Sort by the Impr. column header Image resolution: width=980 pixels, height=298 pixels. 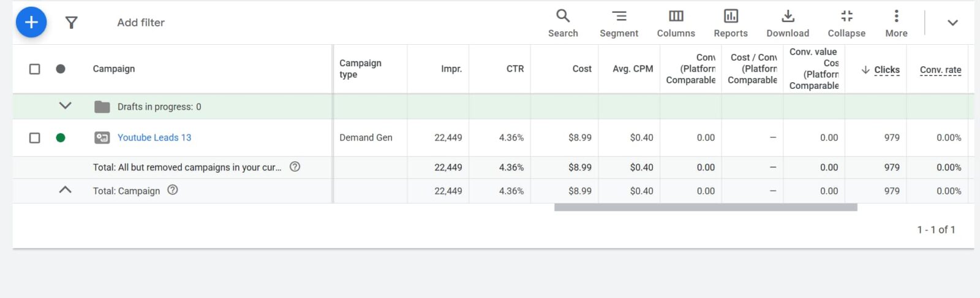(x=451, y=69)
